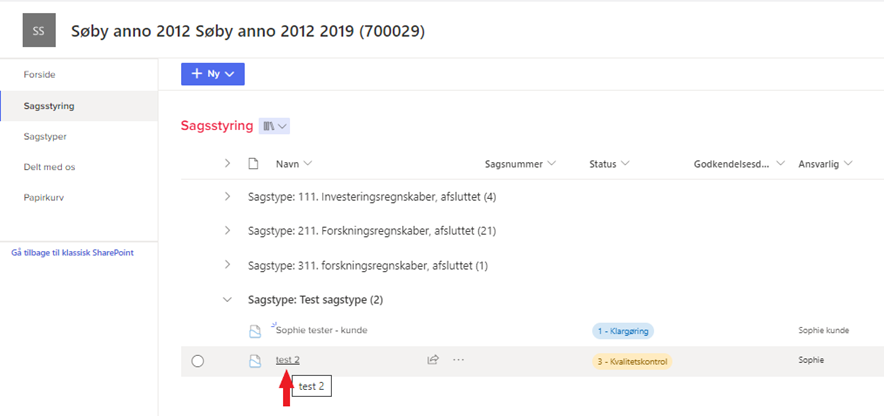Click the file type column header icon
The height and width of the screenshot is (416, 884).
click(253, 163)
